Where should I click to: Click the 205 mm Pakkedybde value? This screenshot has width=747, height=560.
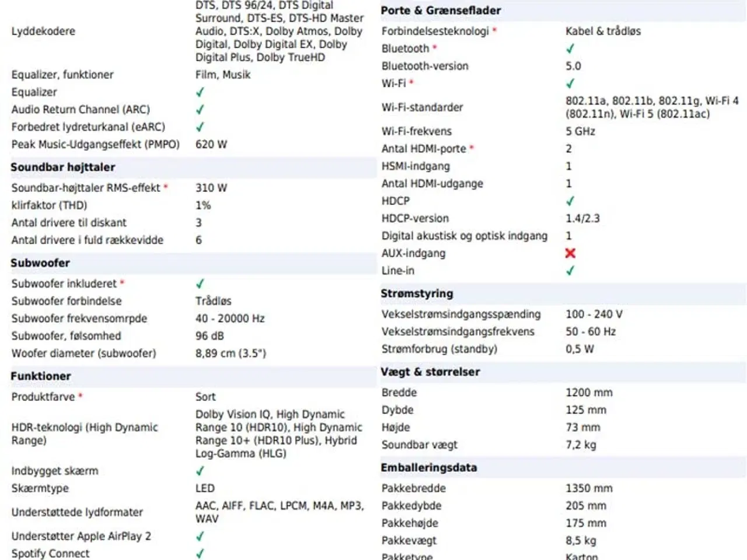586,506
